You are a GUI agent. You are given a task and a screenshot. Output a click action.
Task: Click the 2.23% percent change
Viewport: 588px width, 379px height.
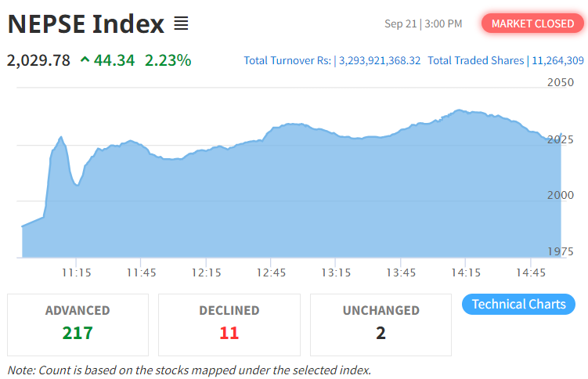[x=168, y=60]
